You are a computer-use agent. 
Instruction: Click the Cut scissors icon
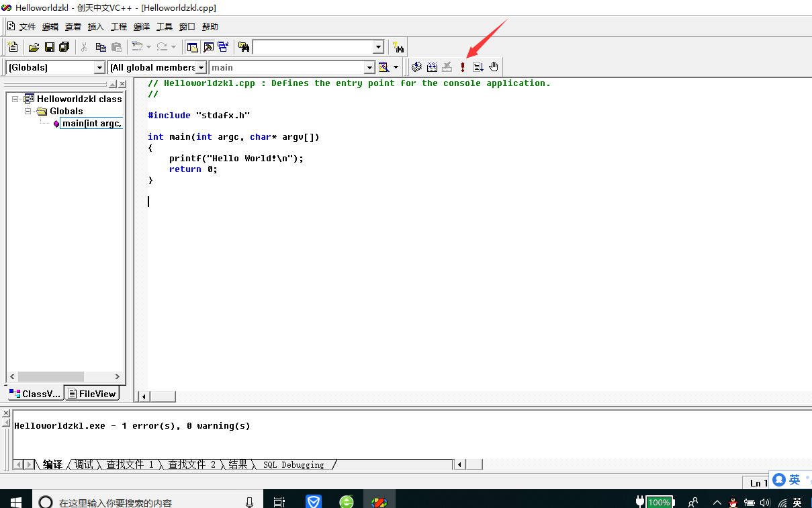click(85, 47)
